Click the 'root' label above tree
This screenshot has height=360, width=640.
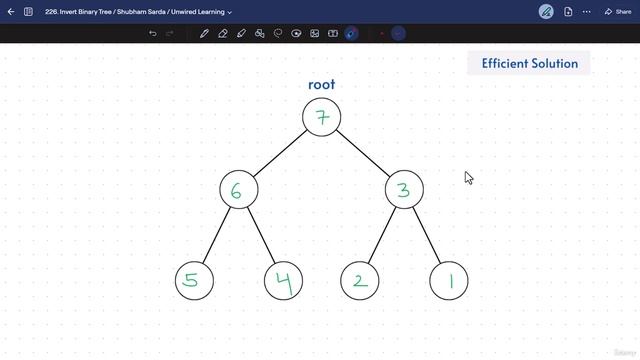click(322, 84)
